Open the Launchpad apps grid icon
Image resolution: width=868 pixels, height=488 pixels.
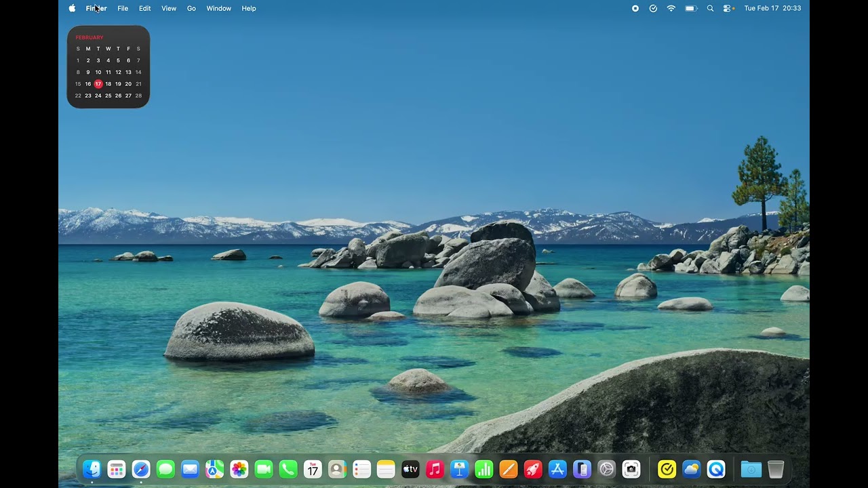117,469
